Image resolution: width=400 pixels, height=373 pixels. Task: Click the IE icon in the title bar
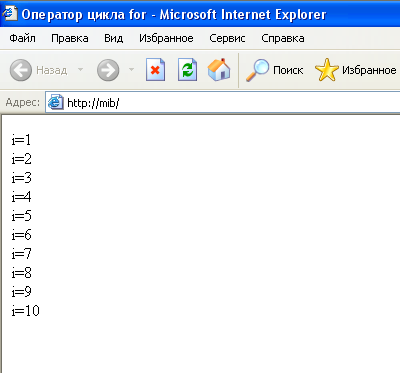(9, 14)
